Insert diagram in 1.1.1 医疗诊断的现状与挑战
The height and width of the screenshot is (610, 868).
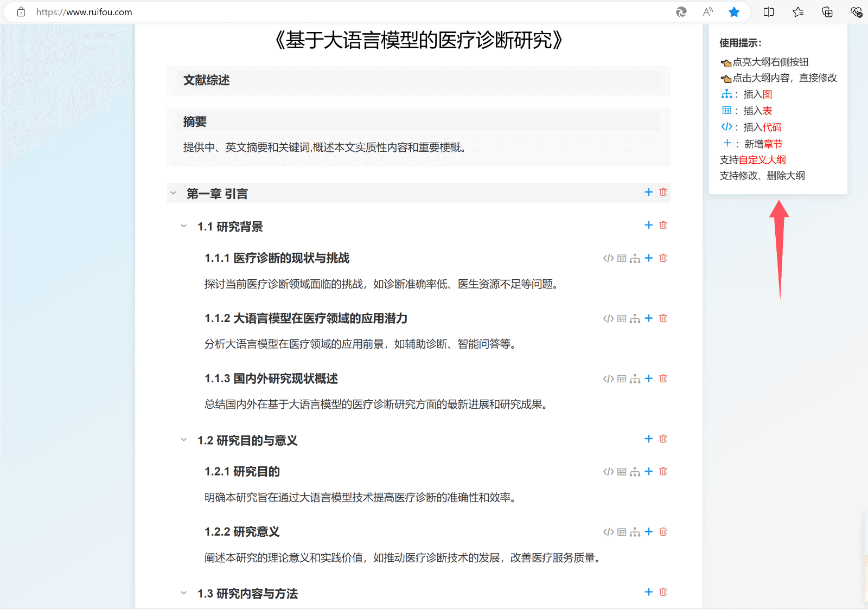coord(635,259)
